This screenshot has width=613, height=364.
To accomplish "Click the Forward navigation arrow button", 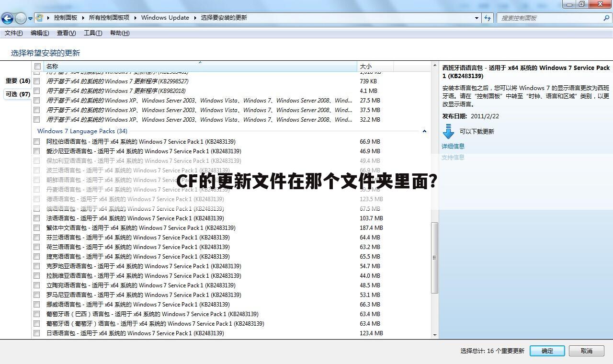I will (21, 18).
